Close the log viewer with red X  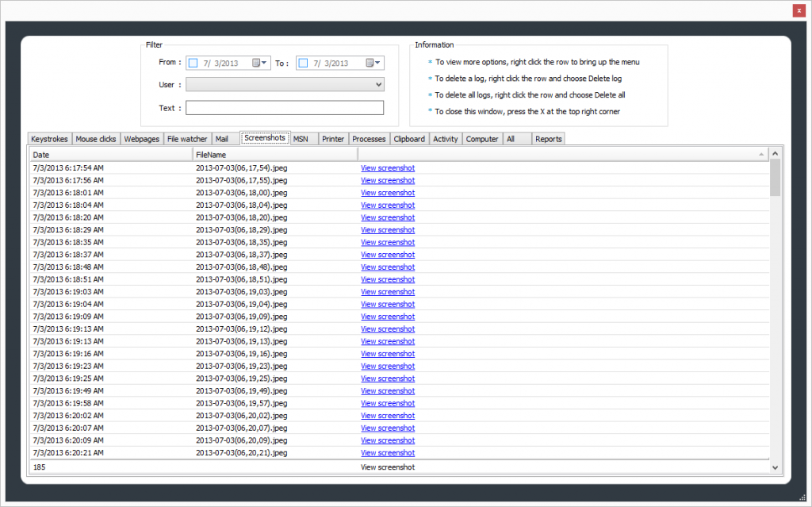coord(799,10)
